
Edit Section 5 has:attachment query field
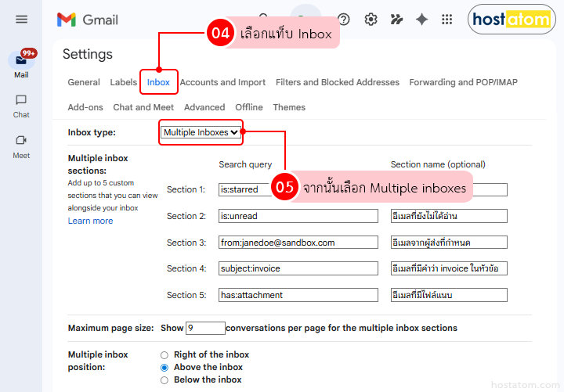(298, 295)
